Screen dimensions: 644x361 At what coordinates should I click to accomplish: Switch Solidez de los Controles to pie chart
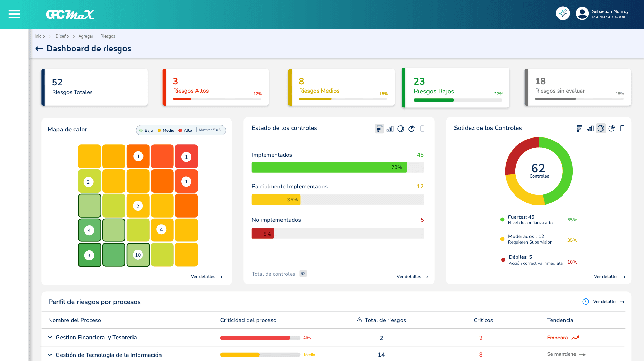(x=611, y=128)
